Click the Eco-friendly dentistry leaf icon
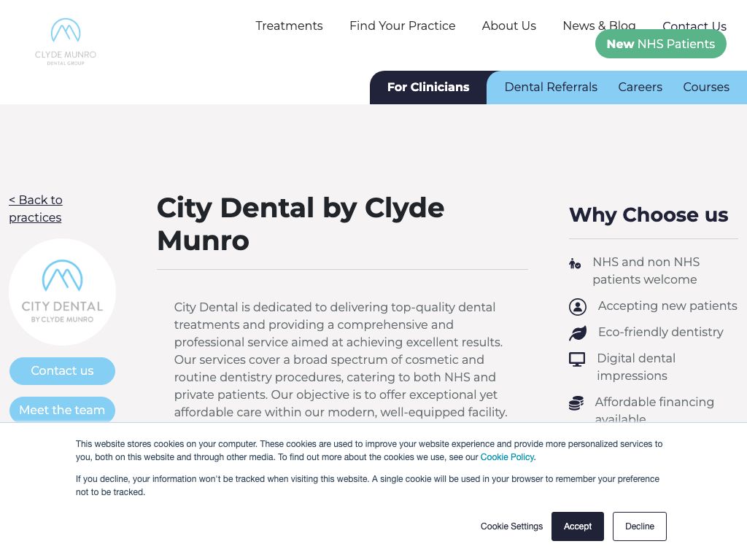The width and height of the screenshot is (747, 560). point(578,332)
